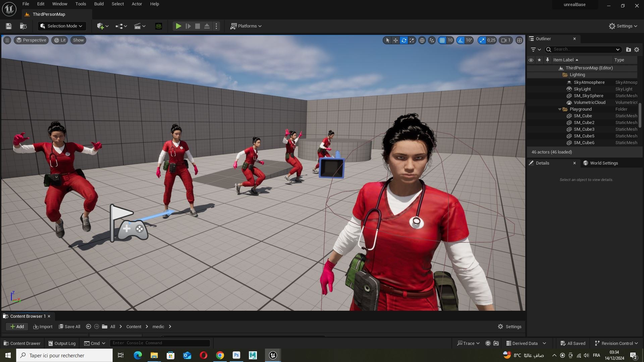Click the Stop simulation square button
The height and width of the screenshot is (362, 644).
(x=198, y=26)
